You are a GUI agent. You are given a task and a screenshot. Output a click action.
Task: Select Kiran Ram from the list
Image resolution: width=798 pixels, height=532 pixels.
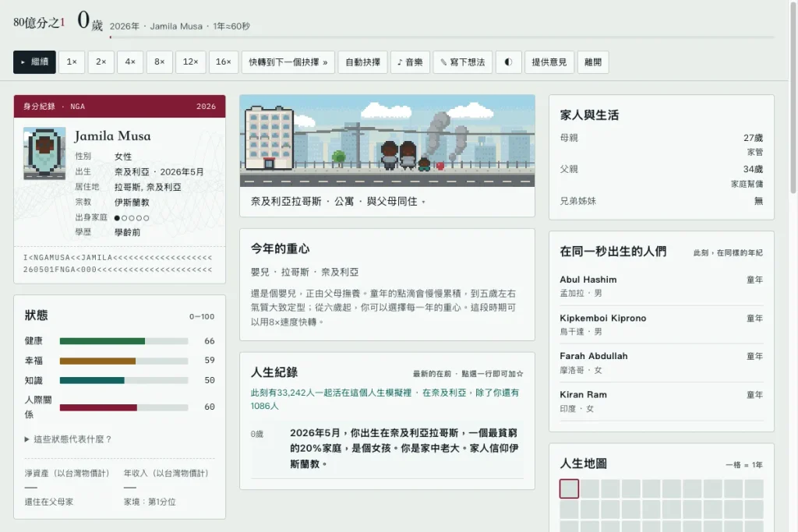[661, 401]
